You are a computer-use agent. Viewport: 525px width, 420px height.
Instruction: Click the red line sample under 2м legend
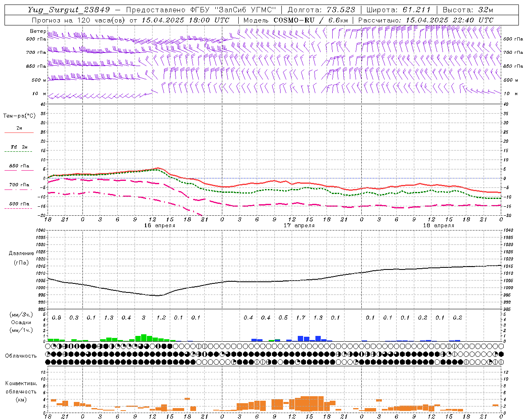tap(19, 132)
